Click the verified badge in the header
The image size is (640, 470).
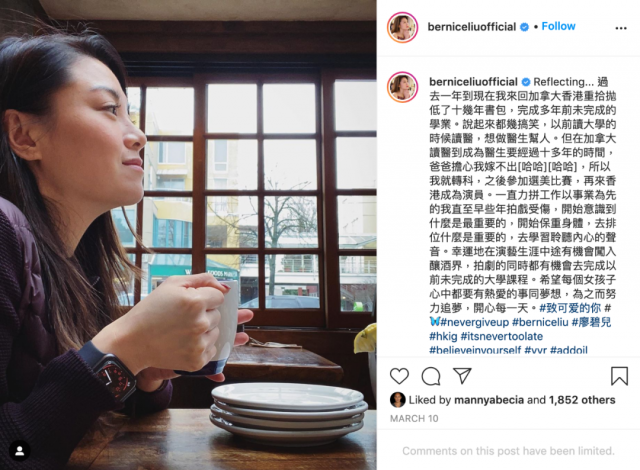524,27
